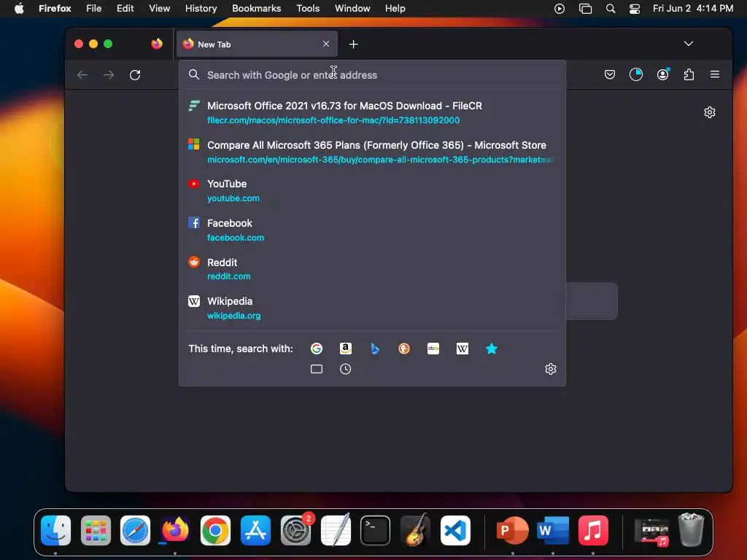
Task: Reload the current page
Action: tap(135, 75)
